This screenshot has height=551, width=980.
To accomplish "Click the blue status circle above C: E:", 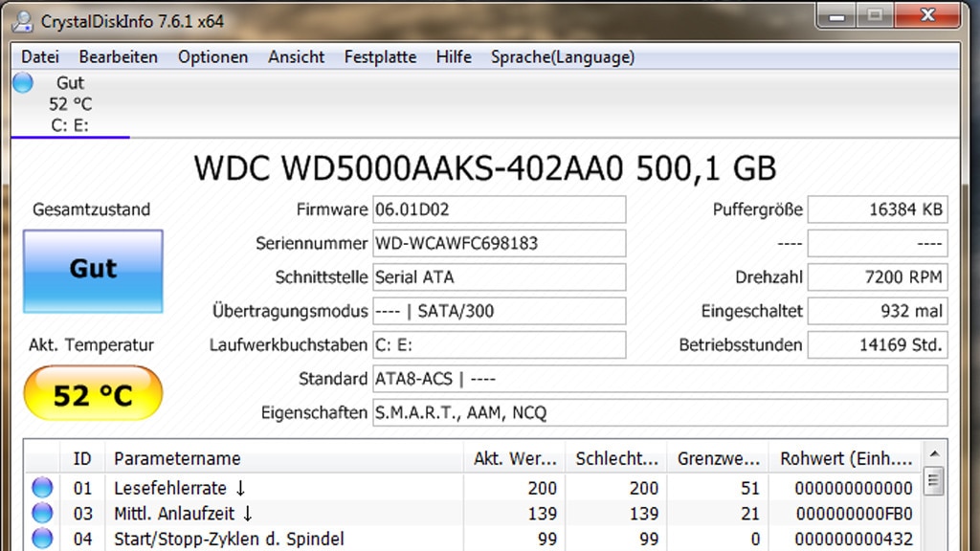I will (23, 82).
